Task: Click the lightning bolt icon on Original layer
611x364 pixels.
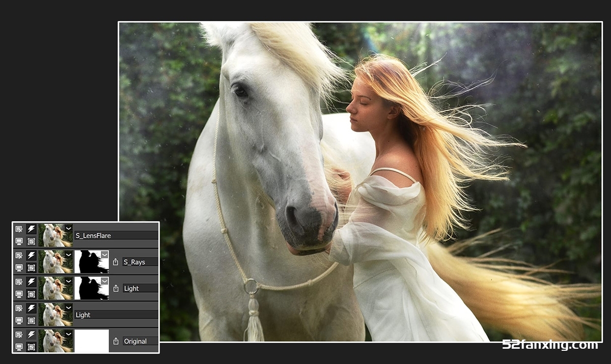Action: click(31, 335)
